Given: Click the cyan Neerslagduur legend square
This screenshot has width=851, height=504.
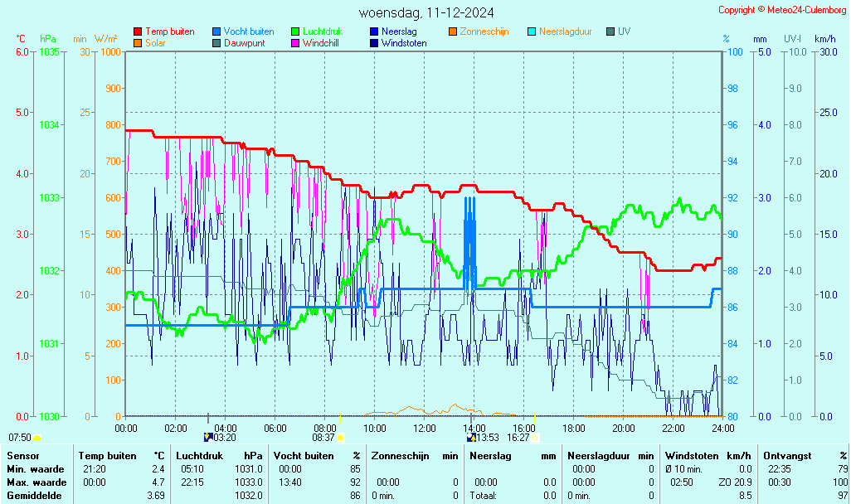Looking at the screenshot, I should tap(532, 31).
